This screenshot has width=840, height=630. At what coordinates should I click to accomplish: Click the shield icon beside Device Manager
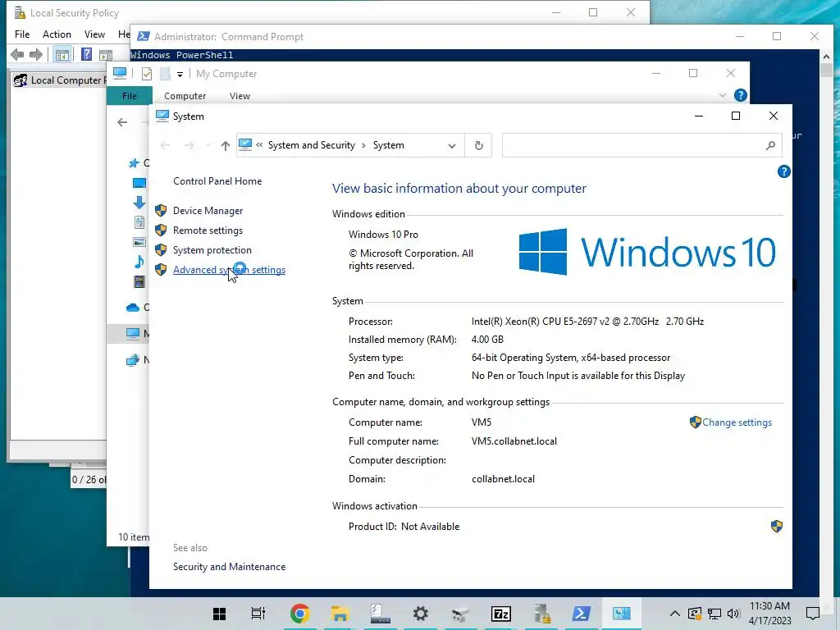coord(161,211)
